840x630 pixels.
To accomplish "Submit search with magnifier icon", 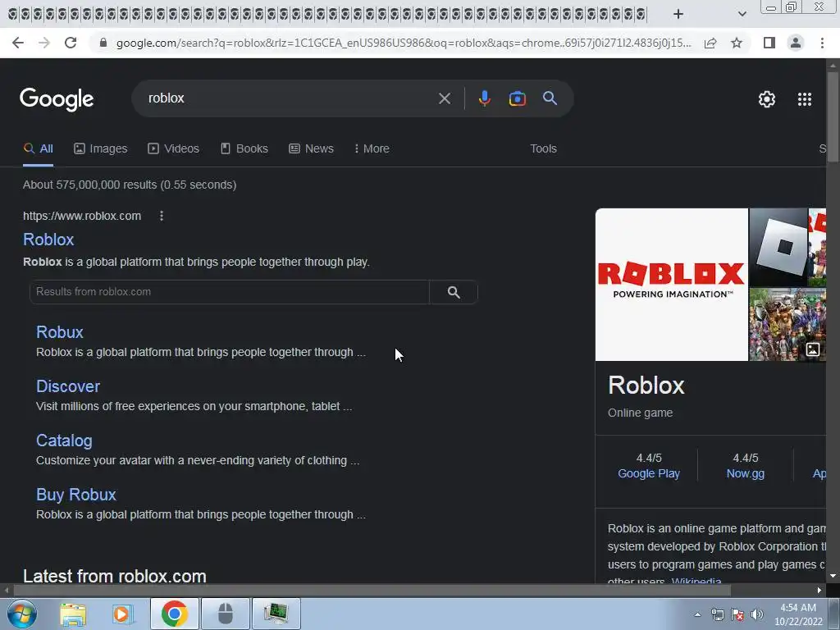I will pos(550,98).
